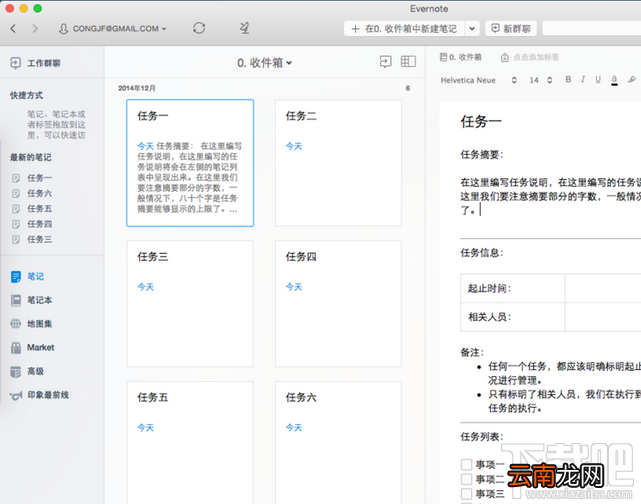The image size is (641, 504).
Task: Select the 任务六 note card
Action: (338, 443)
